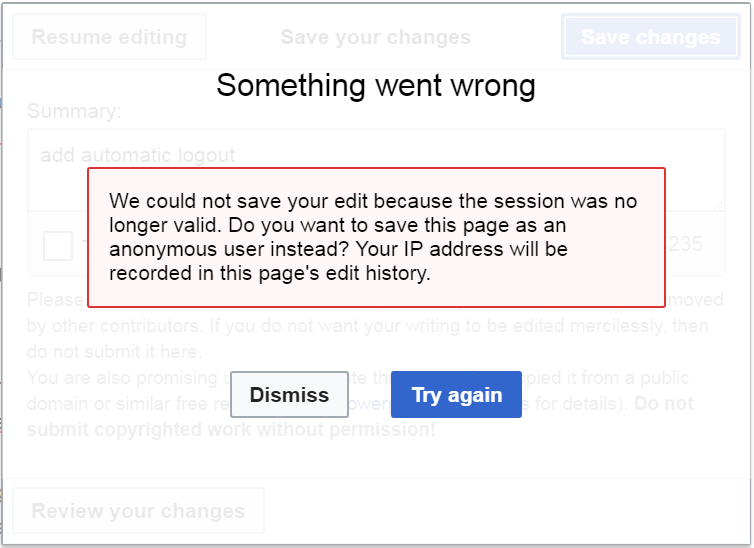
Task: Click the summary textarea resize handle
Action: [718, 205]
